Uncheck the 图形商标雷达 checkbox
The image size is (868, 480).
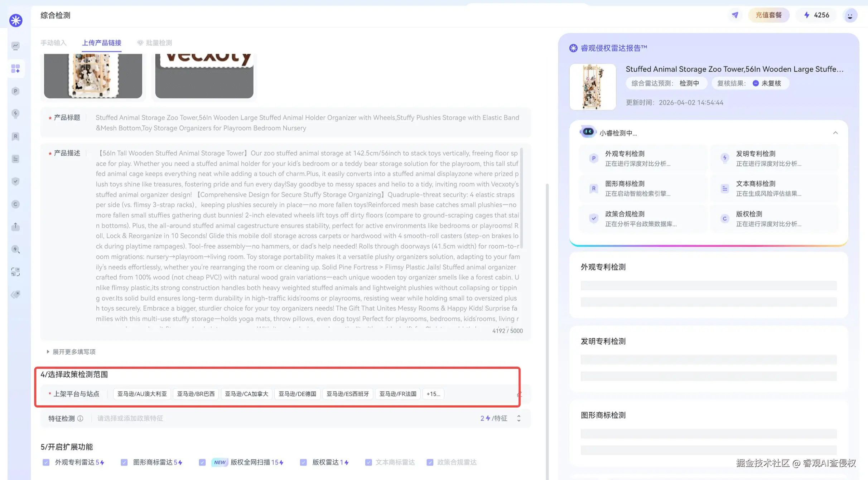(124, 462)
